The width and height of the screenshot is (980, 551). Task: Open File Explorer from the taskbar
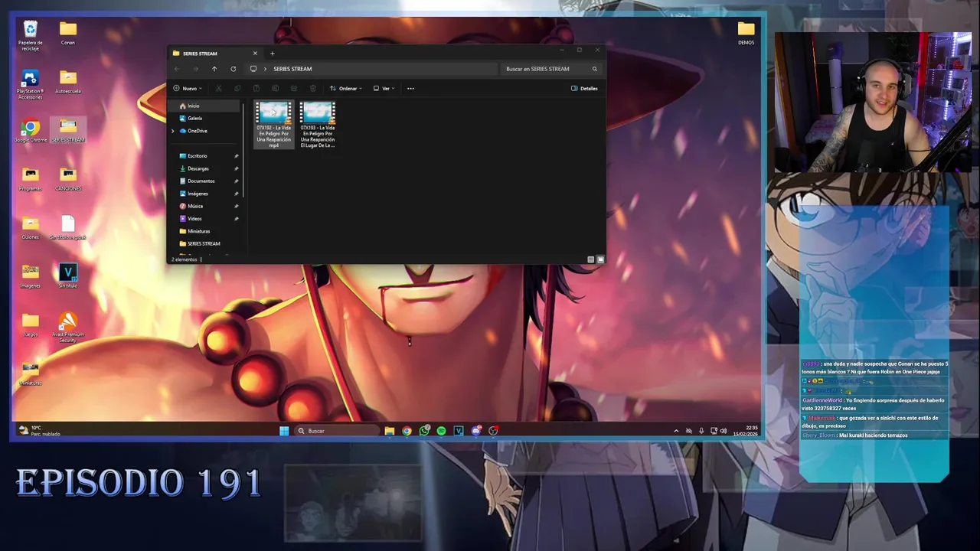click(x=390, y=431)
